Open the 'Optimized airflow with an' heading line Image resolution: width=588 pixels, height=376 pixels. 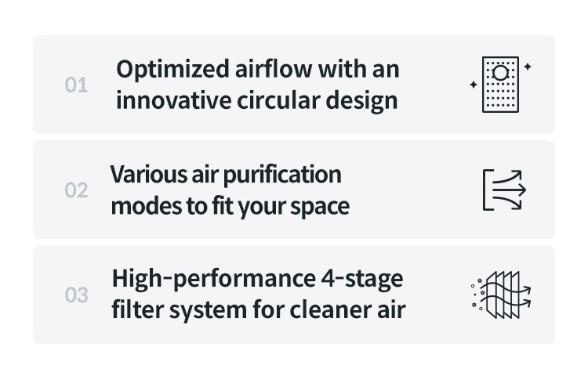pos(258,69)
